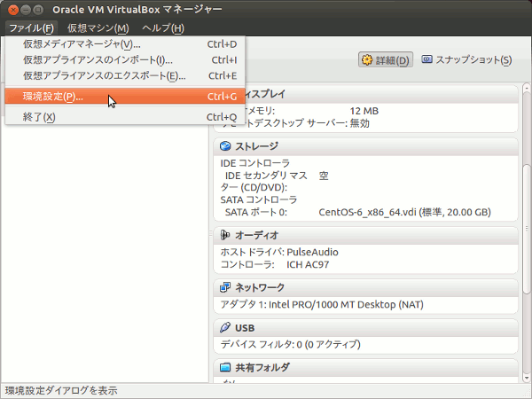Click the Shared Folders (共有フォルダ) folder icon
The height and width of the screenshot is (399, 532).
pos(225,366)
